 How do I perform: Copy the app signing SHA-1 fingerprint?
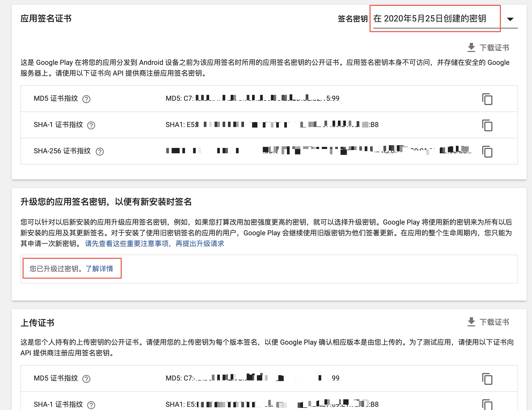pyautogui.click(x=487, y=125)
